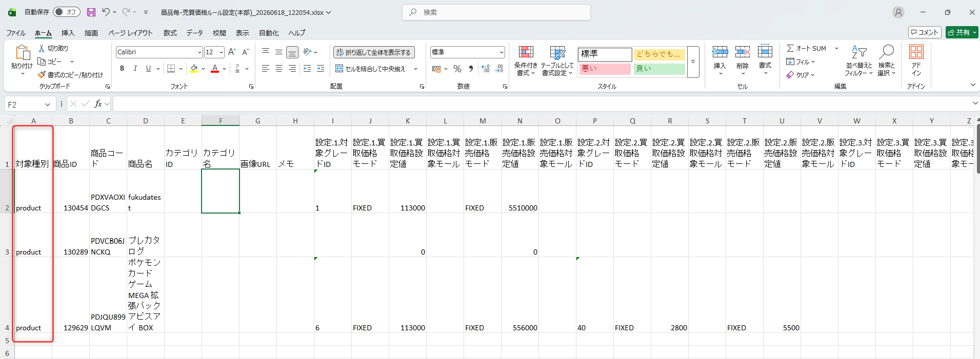Align text right icon
This screenshot has width=980, height=359.
click(292, 69)
